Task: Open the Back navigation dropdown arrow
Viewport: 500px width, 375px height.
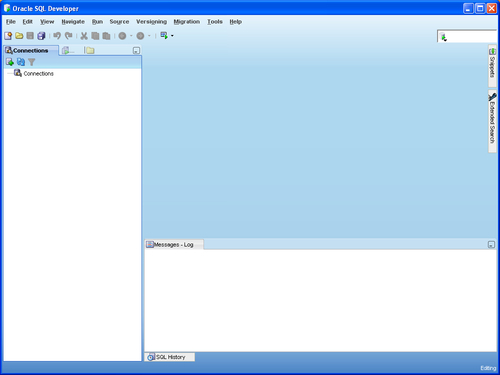Action: point(131,36)
